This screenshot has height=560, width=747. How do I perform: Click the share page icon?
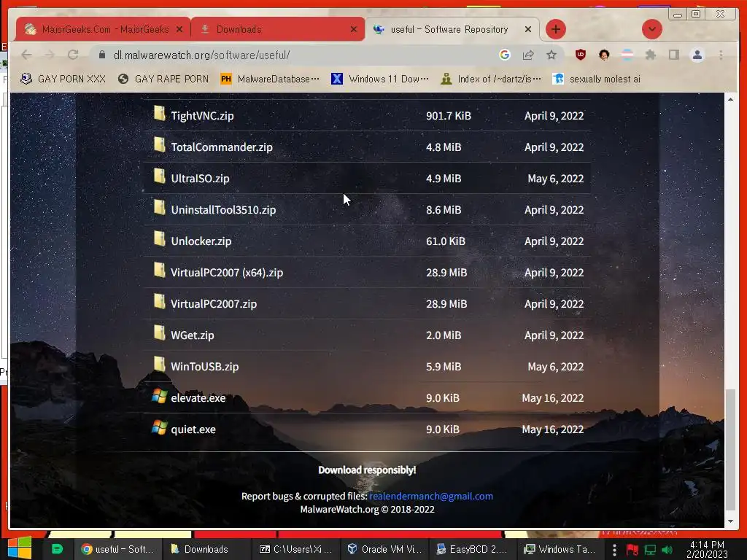tap(528, 55)
